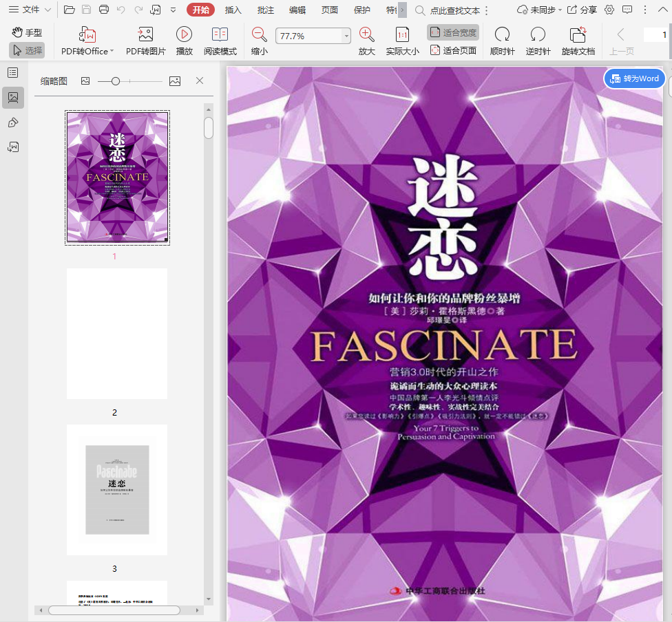Rotate page counterclockwise with 逆时针

tap(538, 35)
